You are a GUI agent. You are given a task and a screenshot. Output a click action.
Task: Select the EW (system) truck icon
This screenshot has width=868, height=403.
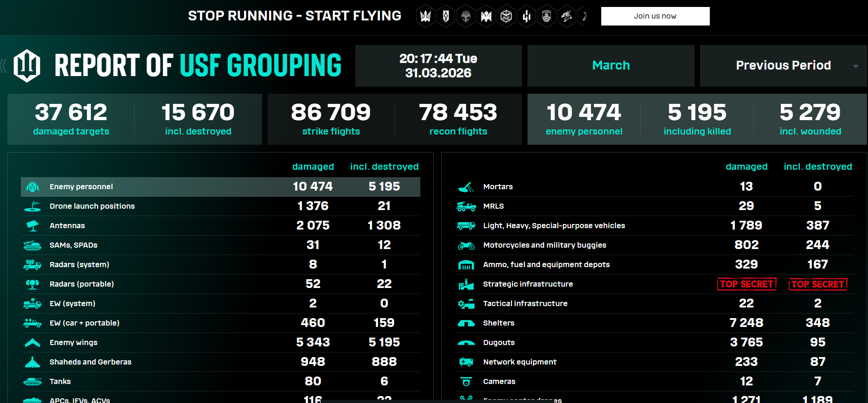tap(32, 304)
